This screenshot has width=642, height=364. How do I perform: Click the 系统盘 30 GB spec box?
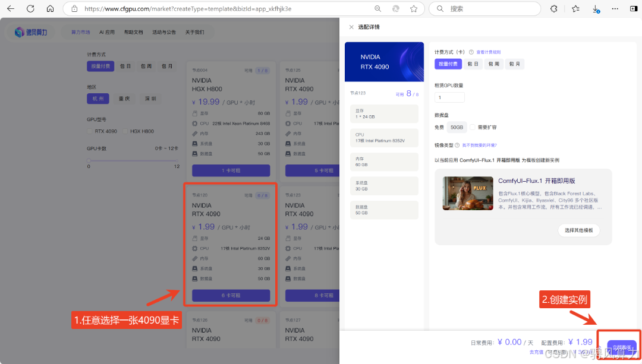(384, 186)
